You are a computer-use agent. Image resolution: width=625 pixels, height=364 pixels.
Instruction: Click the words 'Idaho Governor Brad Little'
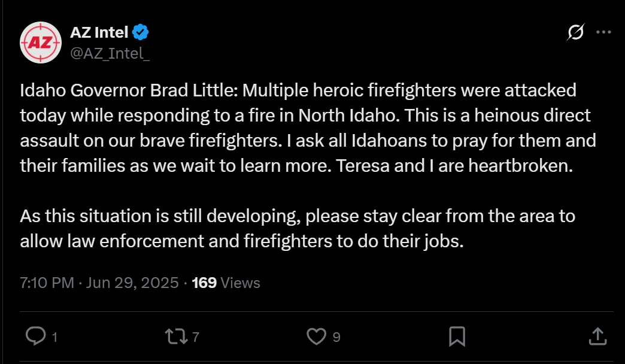(x=129, y=90)
